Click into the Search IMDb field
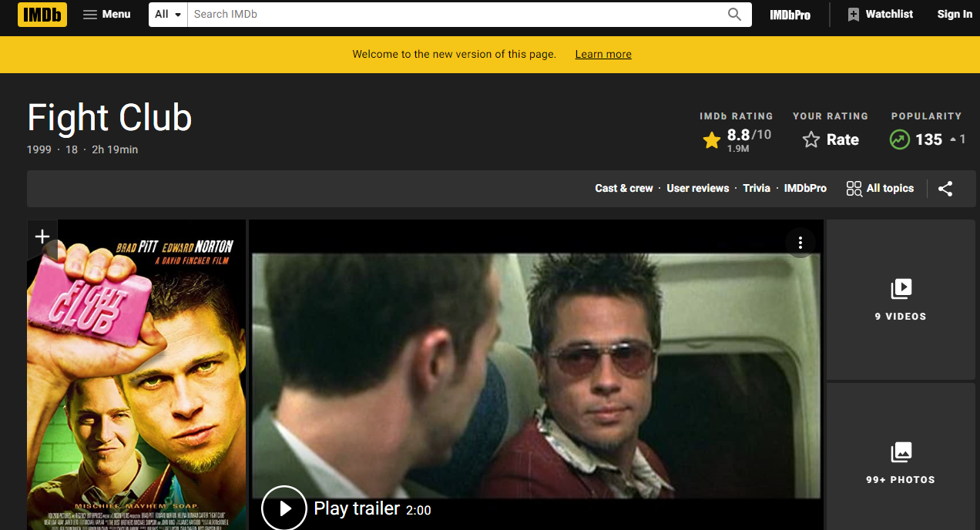 click(x=455, y=14)
